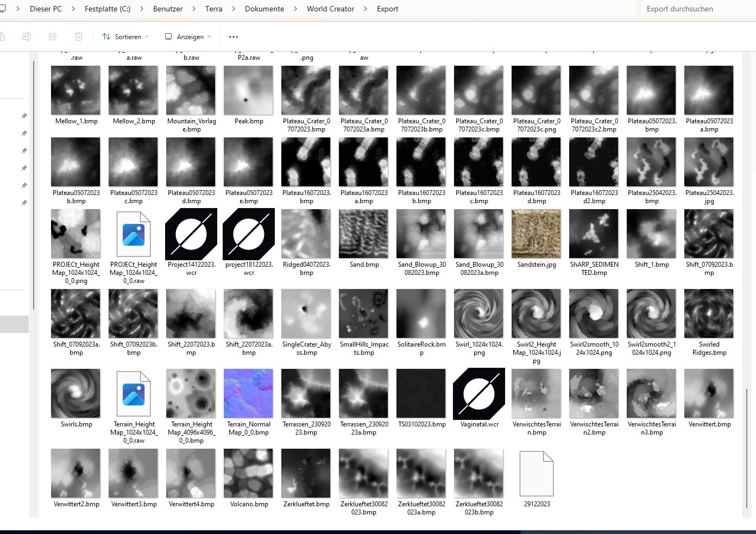Select the Sand.bmp thumbnail
This screenshot has width=756, height=534.
click(x=364, y=234)
